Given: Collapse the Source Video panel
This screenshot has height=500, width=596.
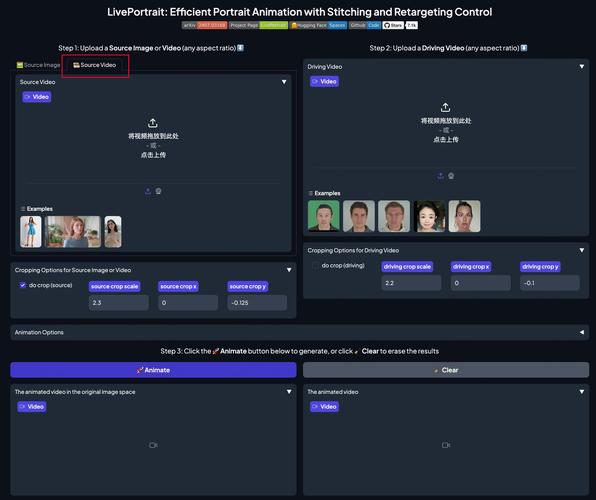Looking at the screenshot, I should pos(284,82).
